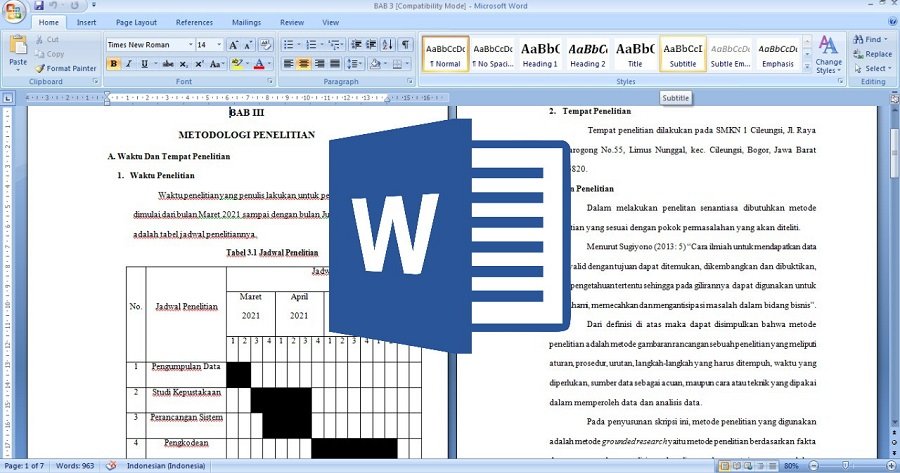Open the Line Spacing menu

(354, 64)
